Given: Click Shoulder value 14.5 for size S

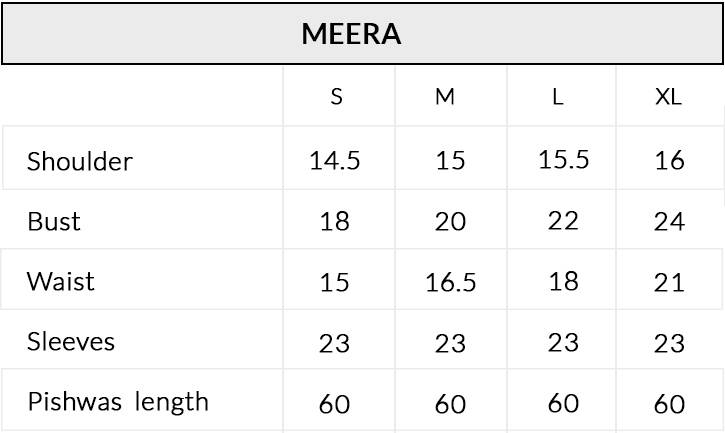Looking at the screenshot, I should click(334, 161).
